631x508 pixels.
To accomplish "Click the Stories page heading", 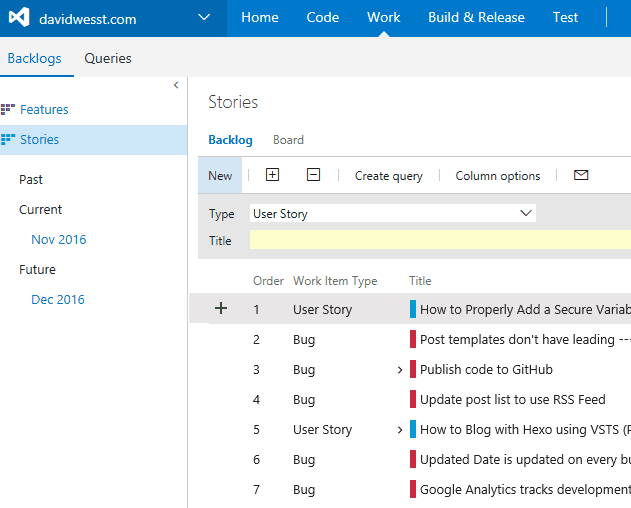I will (233, 102).
